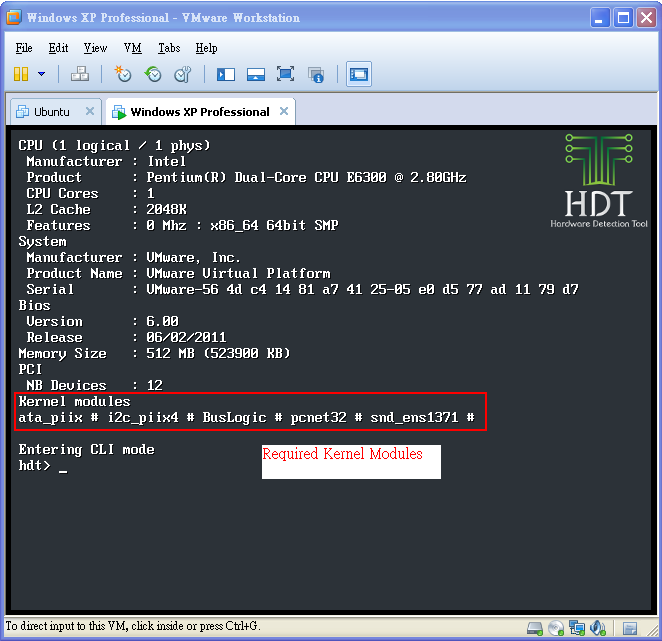Viewport: 662px width, 641px height.
Task: Click the VMware serial number text
Action: (x=362, y=290)
